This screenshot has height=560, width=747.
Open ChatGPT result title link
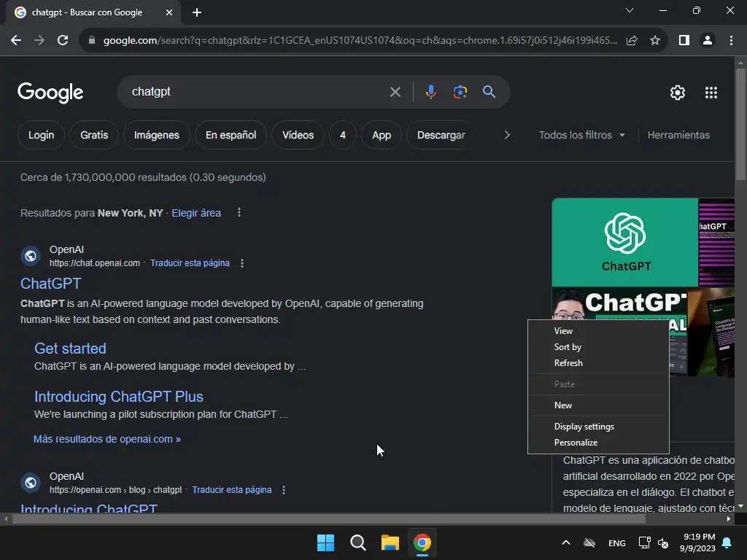coord(50,284)
